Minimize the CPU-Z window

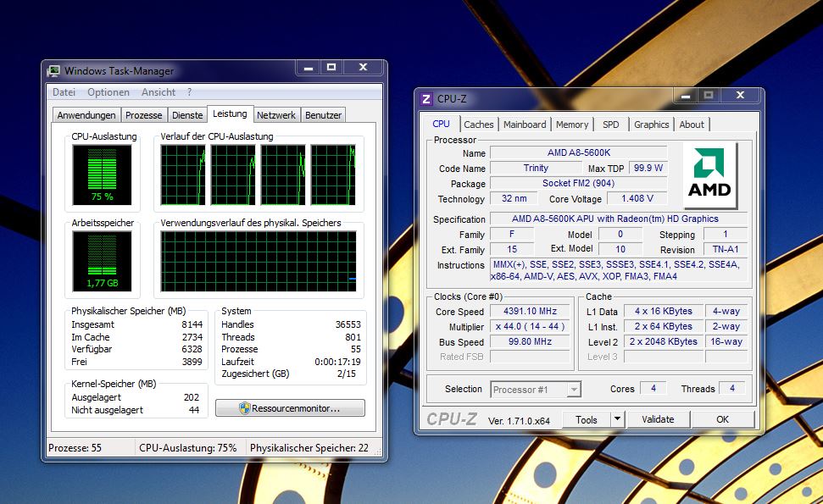(686, 96)
